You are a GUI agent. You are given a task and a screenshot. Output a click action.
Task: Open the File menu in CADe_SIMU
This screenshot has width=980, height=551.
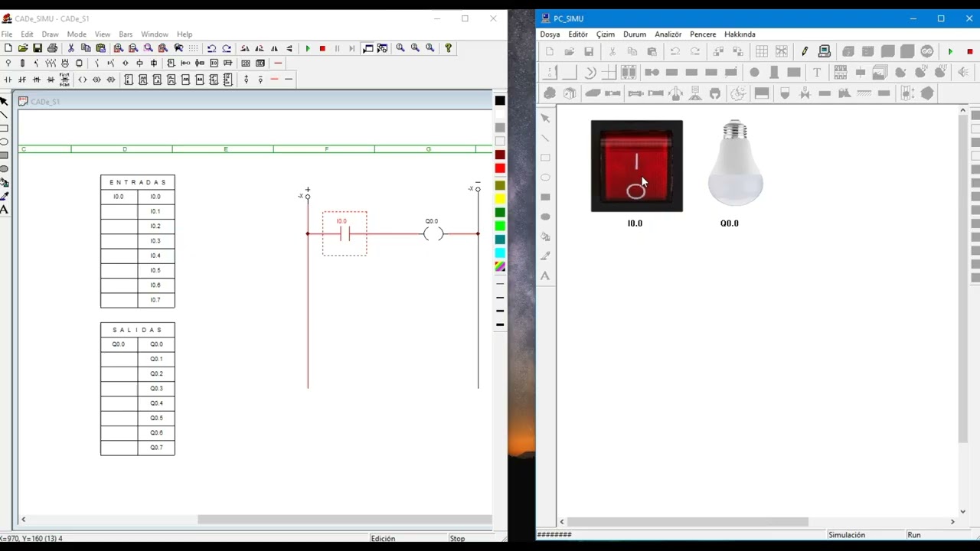coord(7,34)
